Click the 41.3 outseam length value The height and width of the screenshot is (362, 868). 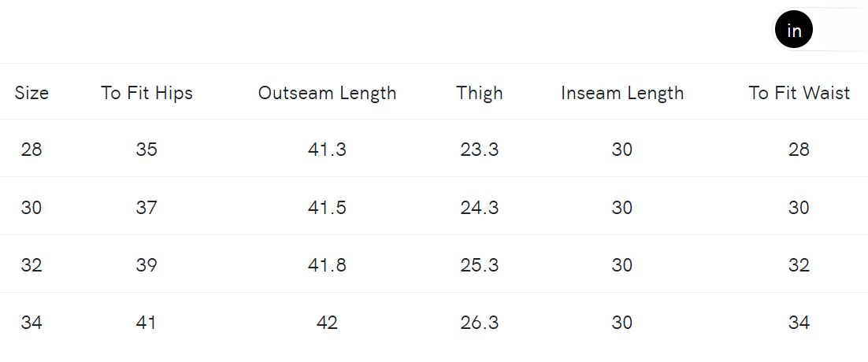pos(327,150)
